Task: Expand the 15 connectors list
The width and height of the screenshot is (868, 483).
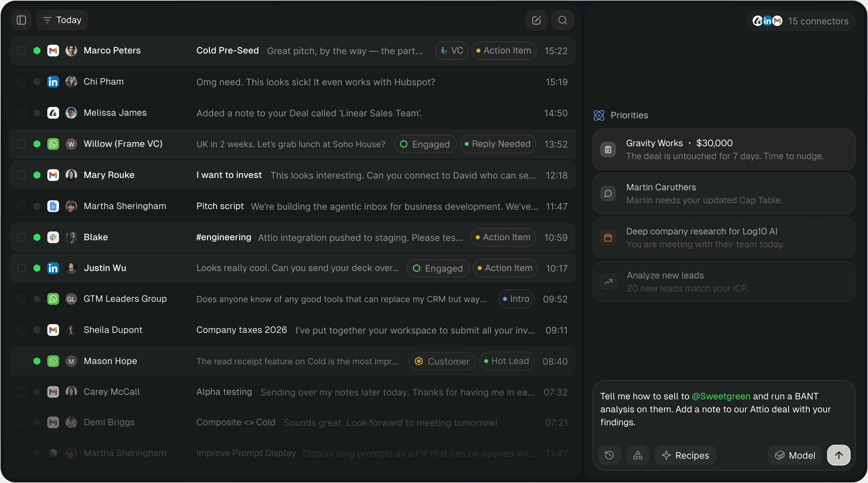Action: [x=801, y=21]
